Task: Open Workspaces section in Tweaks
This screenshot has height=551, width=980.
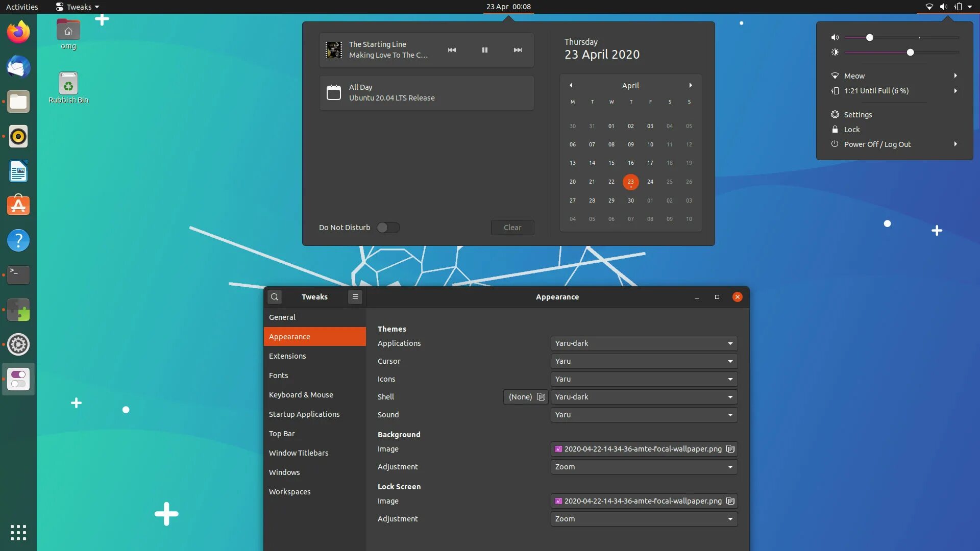Action: coord(315,492)
